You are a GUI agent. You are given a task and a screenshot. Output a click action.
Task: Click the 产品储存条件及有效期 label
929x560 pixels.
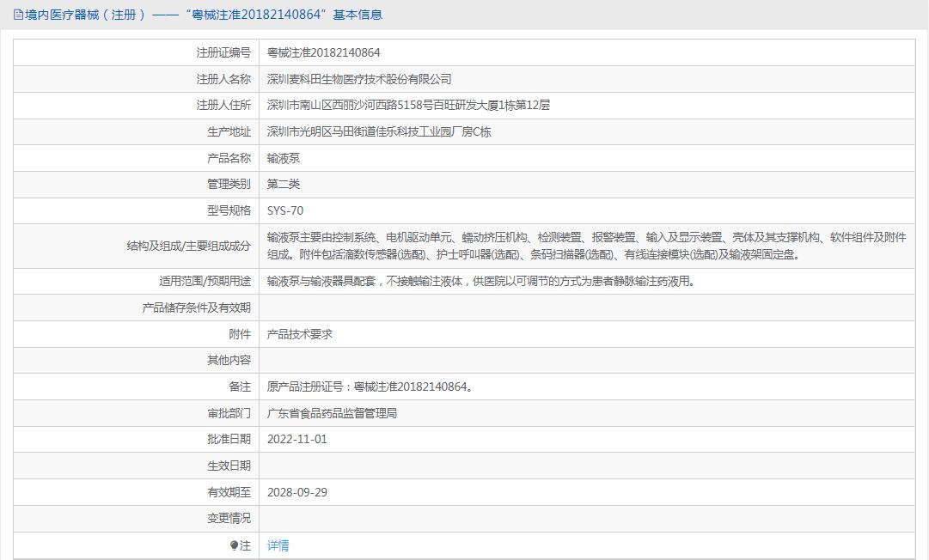tap(196, 307)
